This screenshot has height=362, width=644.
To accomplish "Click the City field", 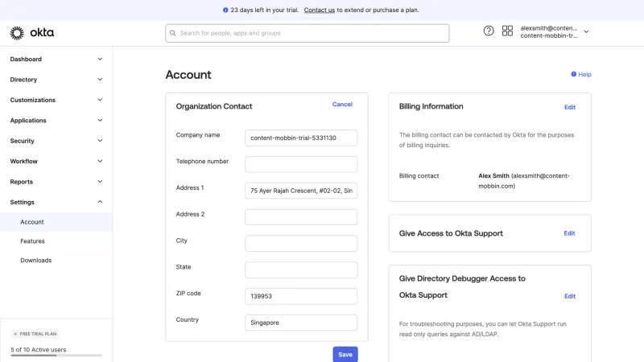I will pos(301,244).
